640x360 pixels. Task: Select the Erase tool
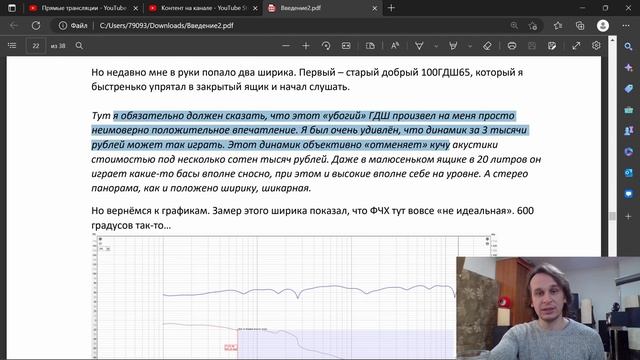[487, 46]
